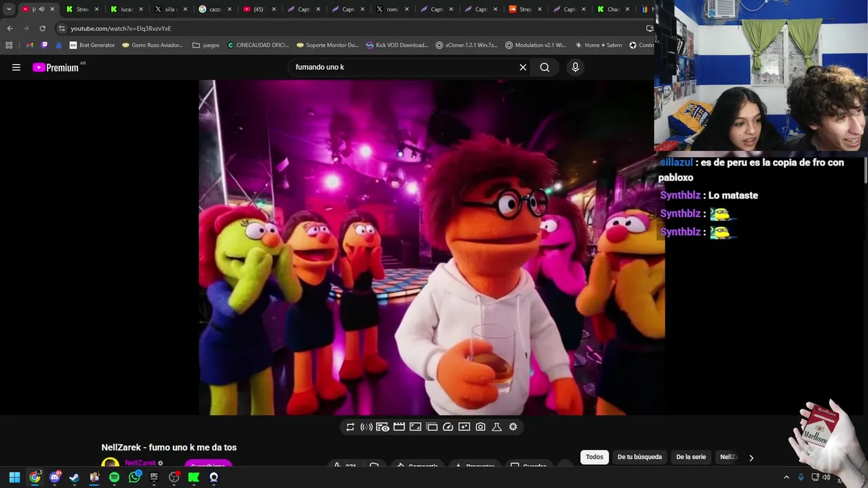Screen dimensions: 868x488
Task: Open 'Gorro Ruso Aviador...' bookmark
Action: click(x=153, y=45)
